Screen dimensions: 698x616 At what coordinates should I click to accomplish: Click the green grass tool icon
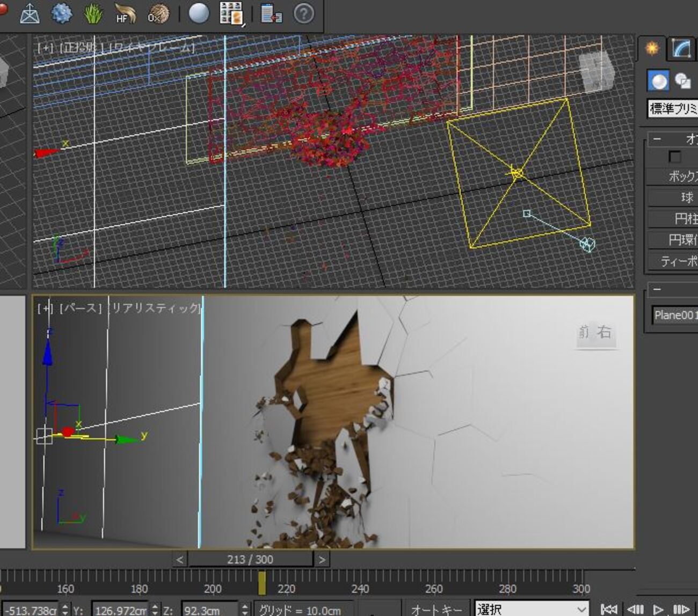click(93, 13)
